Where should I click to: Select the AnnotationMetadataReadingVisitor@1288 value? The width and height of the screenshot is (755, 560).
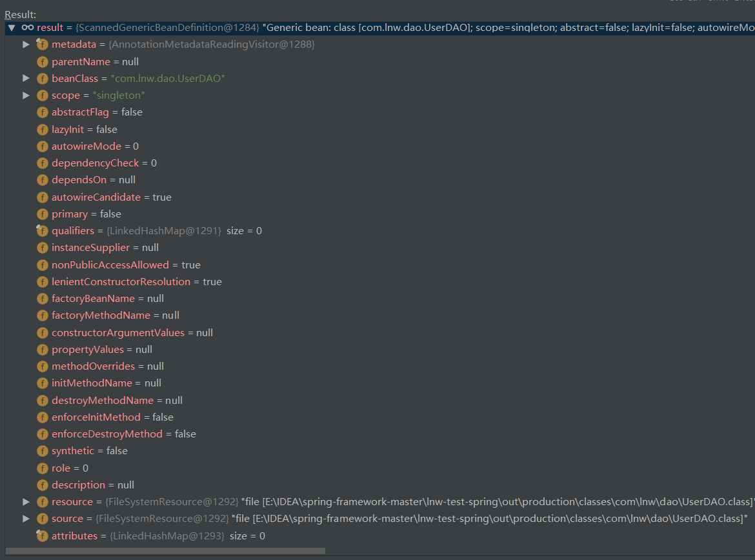point(212,45)
